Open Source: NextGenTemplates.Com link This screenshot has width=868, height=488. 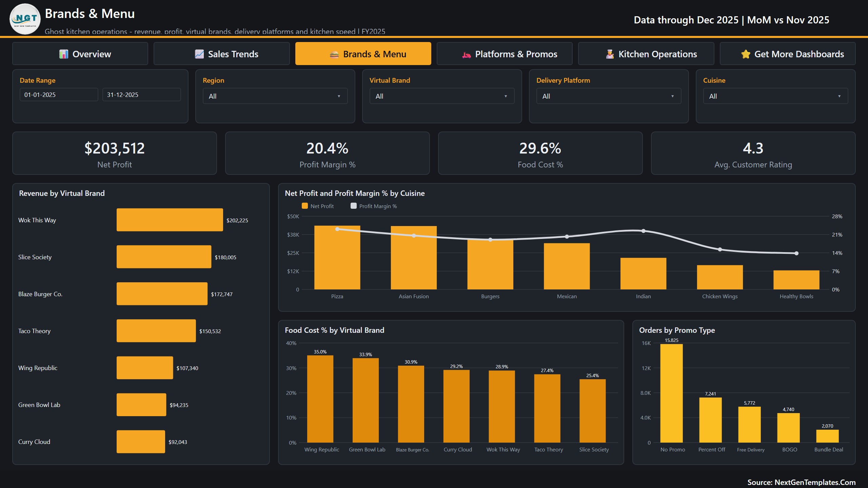click(802, 482)
